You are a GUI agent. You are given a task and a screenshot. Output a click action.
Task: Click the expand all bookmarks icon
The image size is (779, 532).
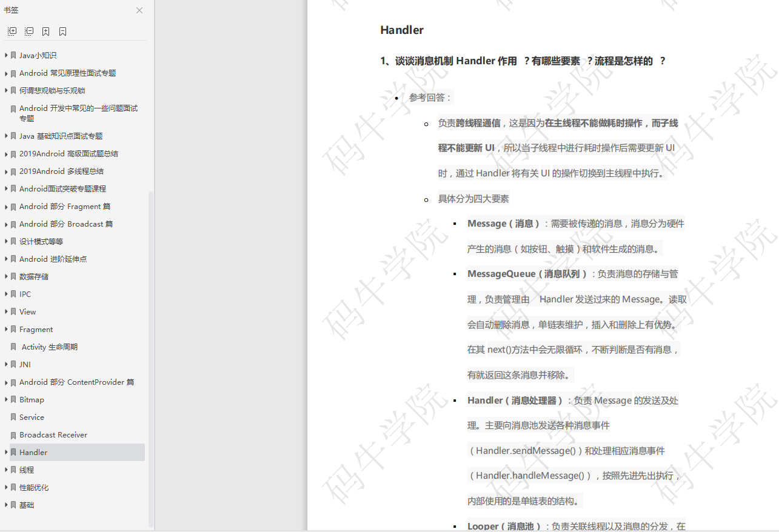pyautogui.click(x=12, y=32)
